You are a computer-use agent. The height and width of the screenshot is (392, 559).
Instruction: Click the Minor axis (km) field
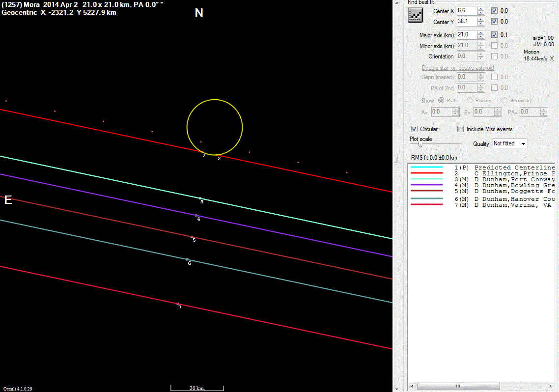[467, 46]
